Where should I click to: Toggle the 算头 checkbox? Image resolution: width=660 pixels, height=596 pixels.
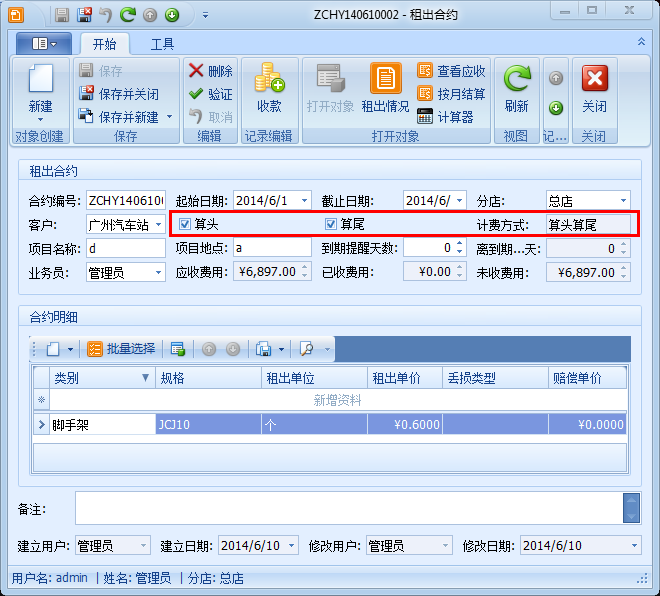point(185,224)
